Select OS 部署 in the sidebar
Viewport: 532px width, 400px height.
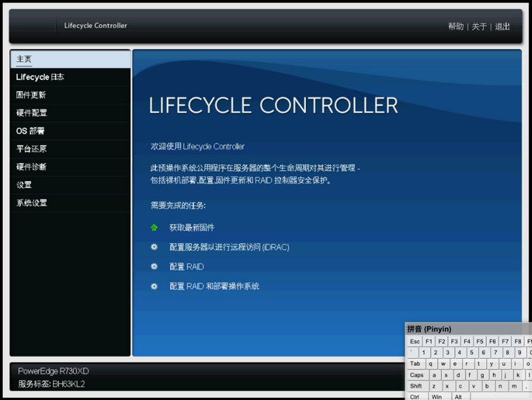(30, 131)
